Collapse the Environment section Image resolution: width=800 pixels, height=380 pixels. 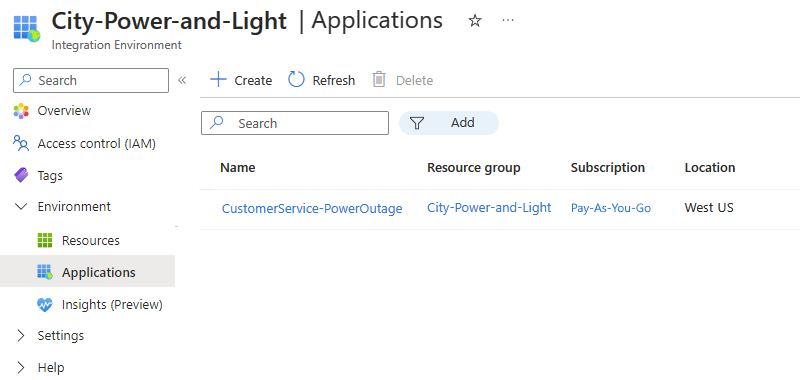[21, 207]
